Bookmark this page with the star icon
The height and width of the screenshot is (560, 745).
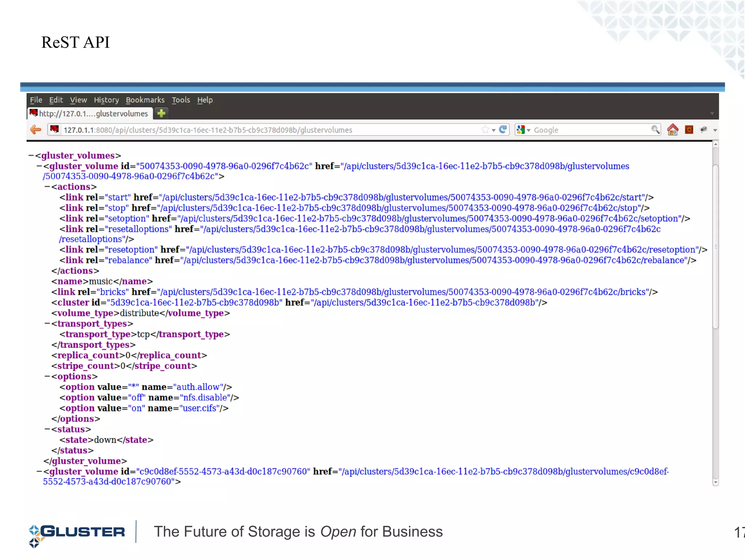point(485,130)
